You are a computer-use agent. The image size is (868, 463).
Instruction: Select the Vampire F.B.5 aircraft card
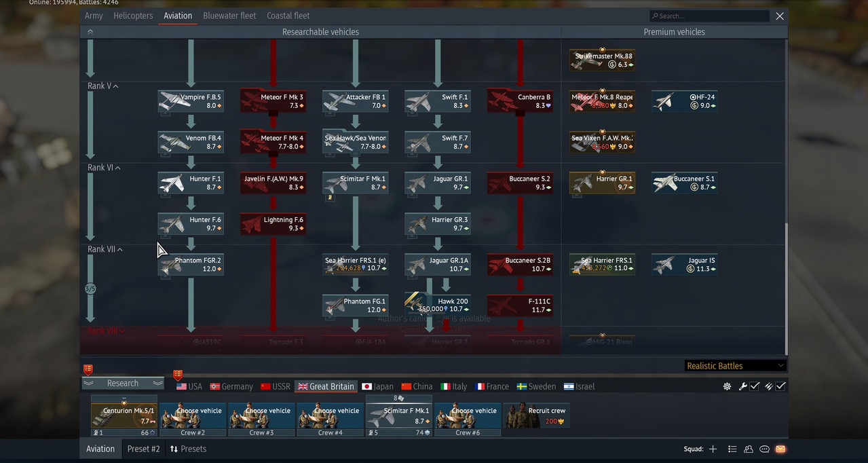click(x=191, y=101)
